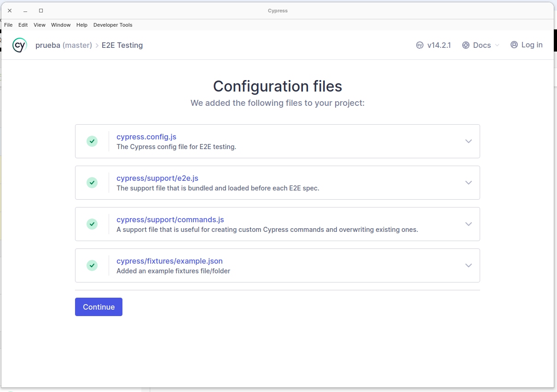Click the Docs label in header
Image resolution: width=557 pixels, height=392 pixels.
click(x=482, y=45)
